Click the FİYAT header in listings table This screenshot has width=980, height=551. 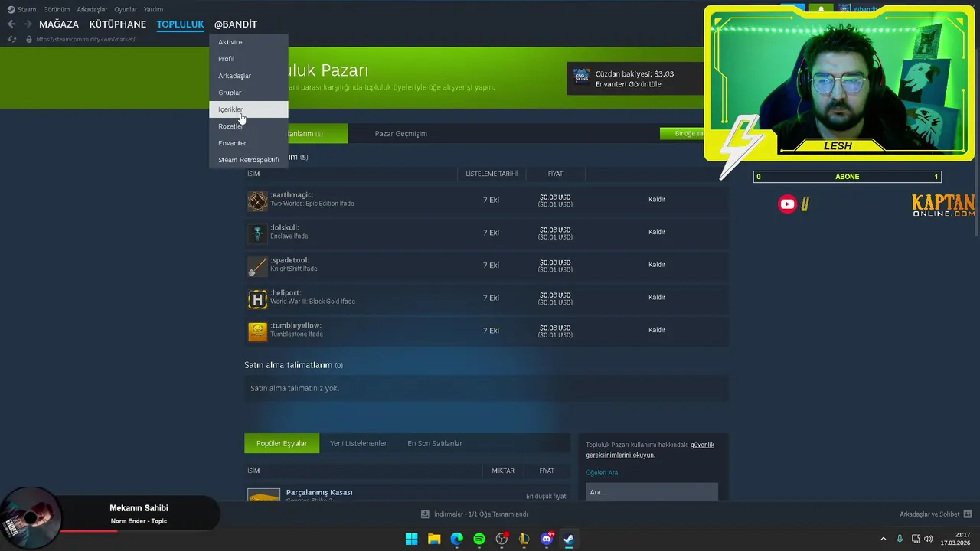tap(555, 174)
